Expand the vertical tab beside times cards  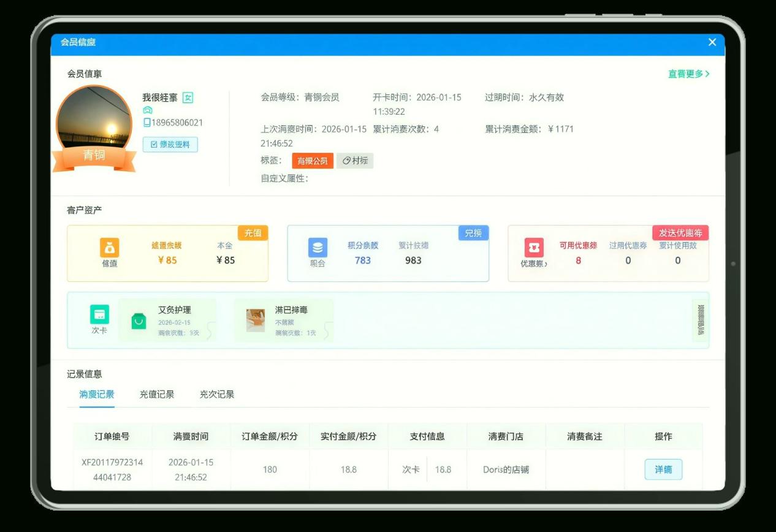point(701,320)
